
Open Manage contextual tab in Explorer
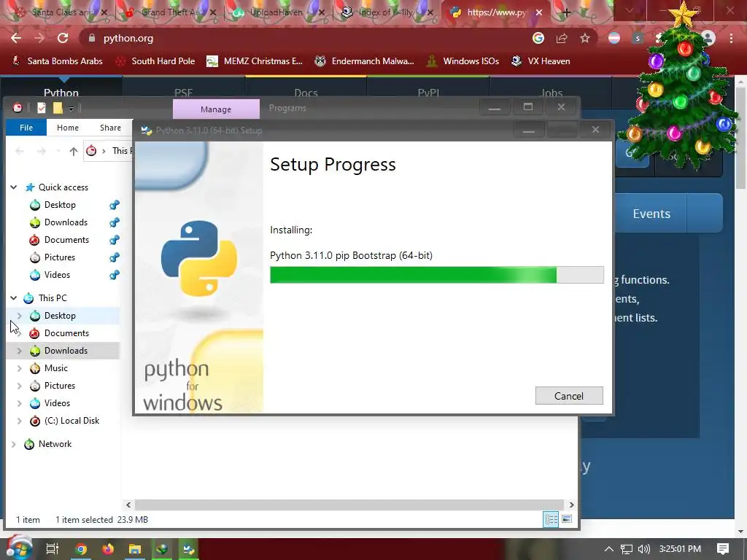(x=216, y=109)
